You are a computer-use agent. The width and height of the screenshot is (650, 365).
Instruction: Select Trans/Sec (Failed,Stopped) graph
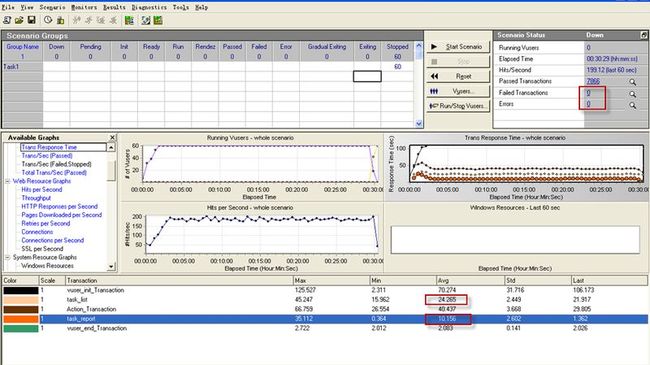pos(56,164)
